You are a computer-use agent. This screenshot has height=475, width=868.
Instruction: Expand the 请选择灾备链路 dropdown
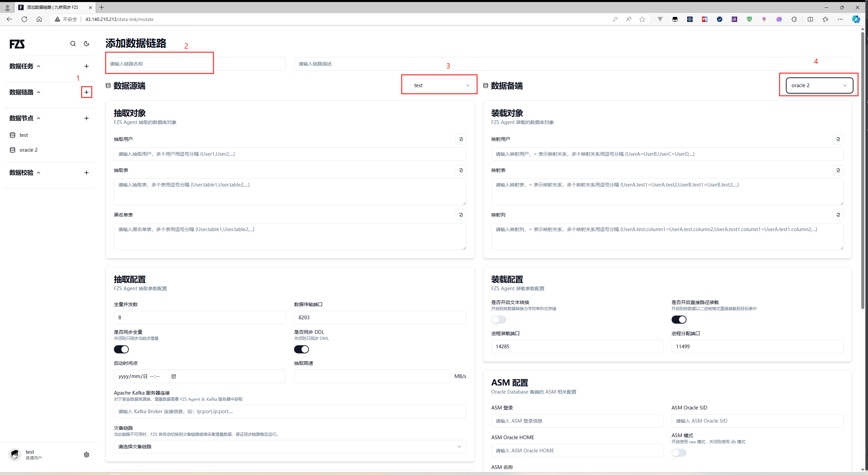290,447
